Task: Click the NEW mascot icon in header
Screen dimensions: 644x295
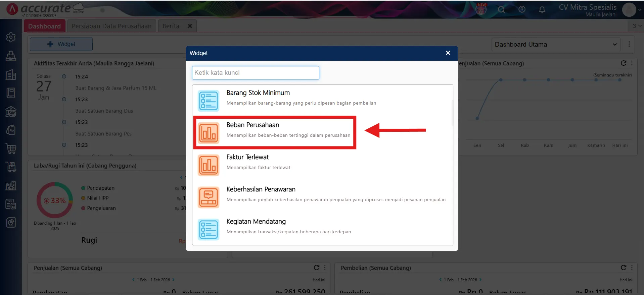Action: (x=481, y=9)
